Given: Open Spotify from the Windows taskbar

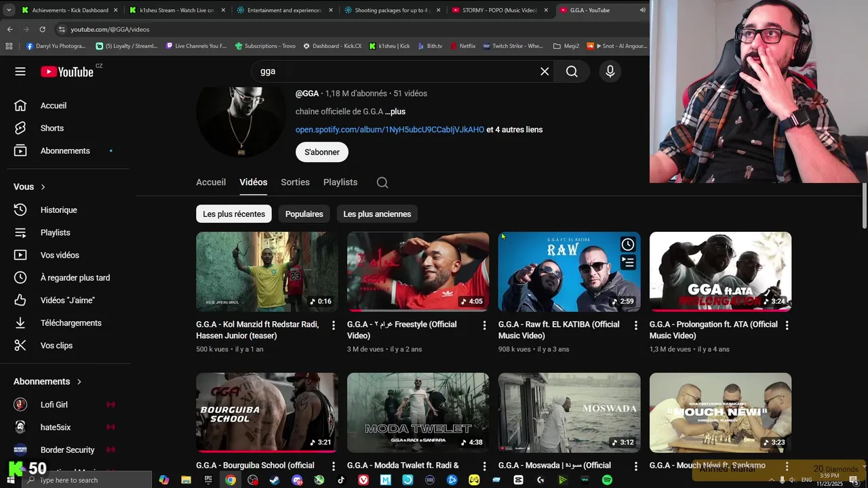Looking at the screenshot, I should [x=607, y=480].
